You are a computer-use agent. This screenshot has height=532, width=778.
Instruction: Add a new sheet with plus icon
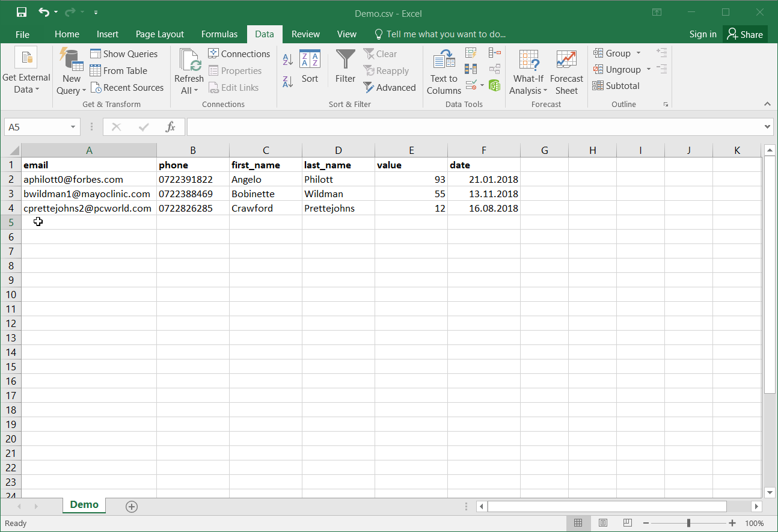click(132, 507)
